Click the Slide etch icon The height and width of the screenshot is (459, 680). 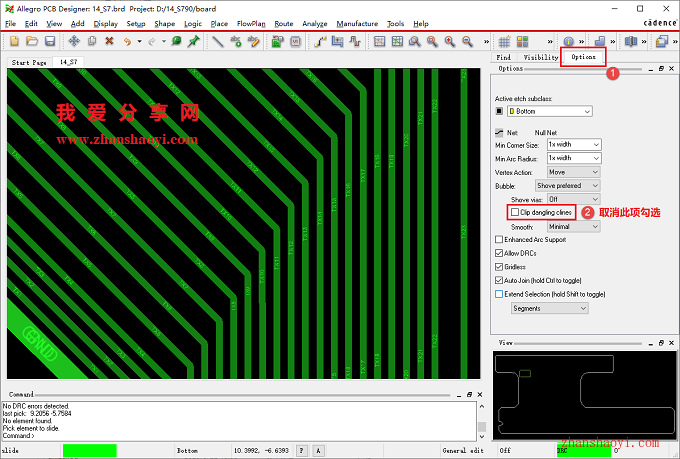337,41
